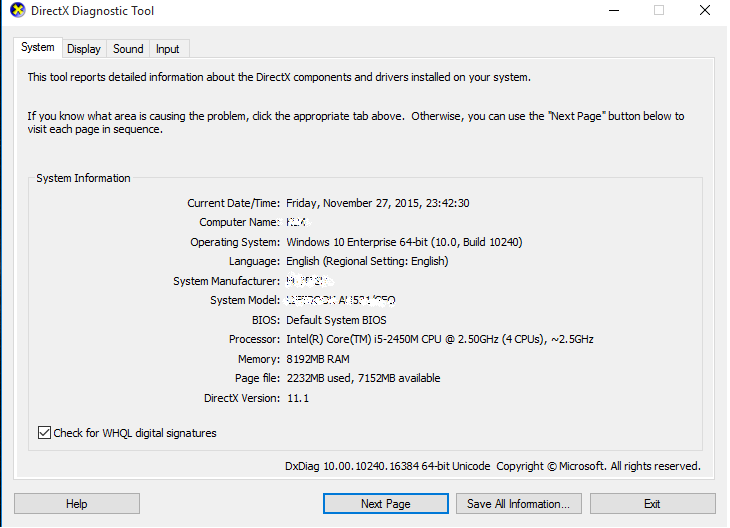The width and height of the screenshot is (730, 528).
Task: Click the DxDiag version copyright text
Action: [492, 466]
